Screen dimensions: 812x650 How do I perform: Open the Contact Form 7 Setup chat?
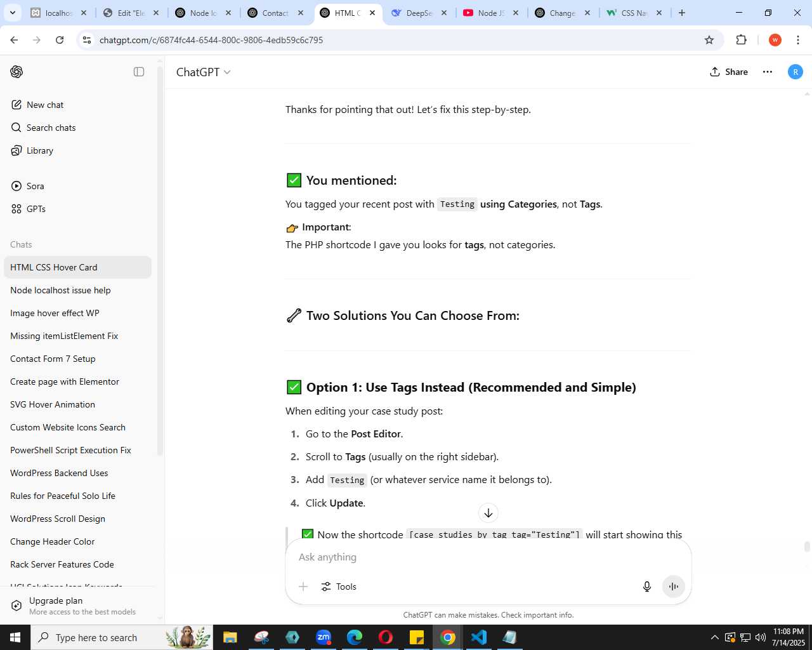coord(77,359)
